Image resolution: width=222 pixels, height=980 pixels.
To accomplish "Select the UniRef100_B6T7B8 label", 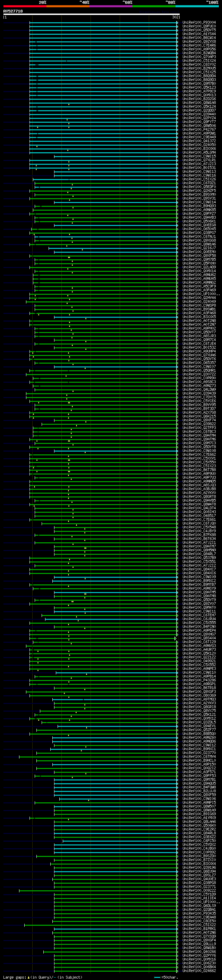I will pos(199,470).
